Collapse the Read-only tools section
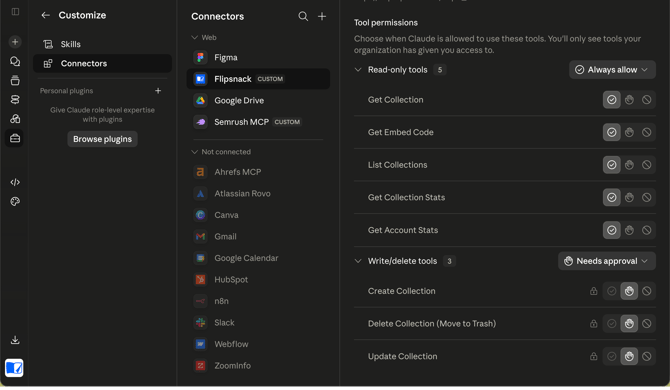The height and width of the screenshot is (390, 670). point(358,70)
